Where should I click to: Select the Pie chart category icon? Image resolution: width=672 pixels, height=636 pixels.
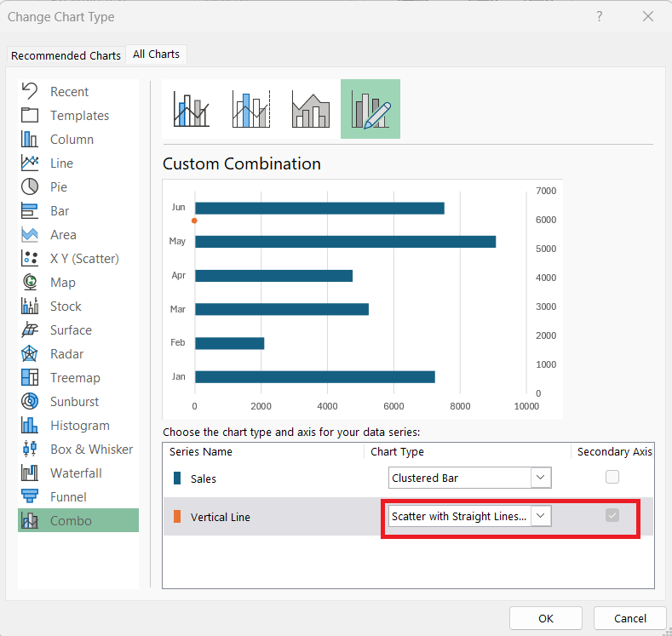(30, 186)
